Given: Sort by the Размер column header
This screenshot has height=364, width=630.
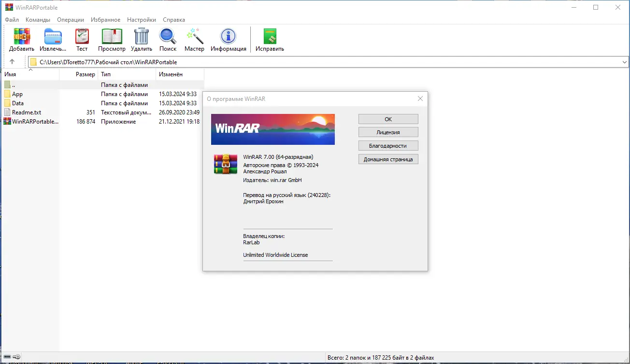Looking at the screenshot, I should pyautogui.click(x=79, y=74).
